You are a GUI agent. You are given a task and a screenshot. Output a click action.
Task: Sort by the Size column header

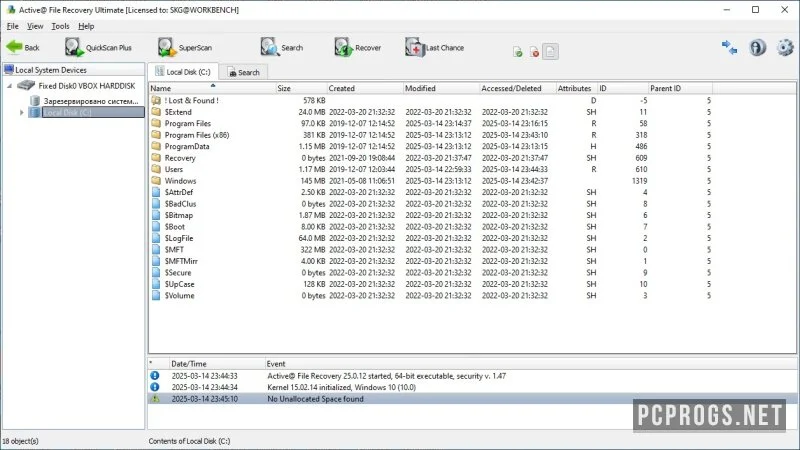tap(301, 88)
